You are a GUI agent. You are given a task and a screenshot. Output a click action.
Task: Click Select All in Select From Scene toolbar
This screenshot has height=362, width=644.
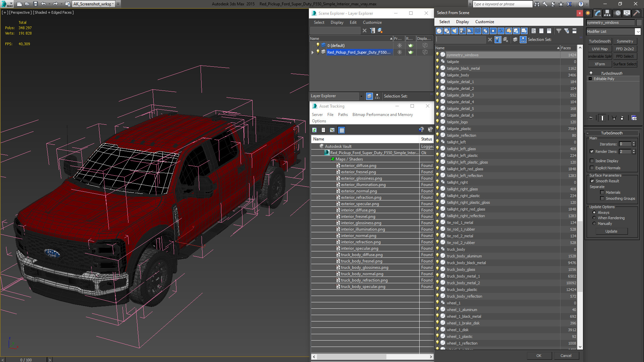(x=534, y=31)
